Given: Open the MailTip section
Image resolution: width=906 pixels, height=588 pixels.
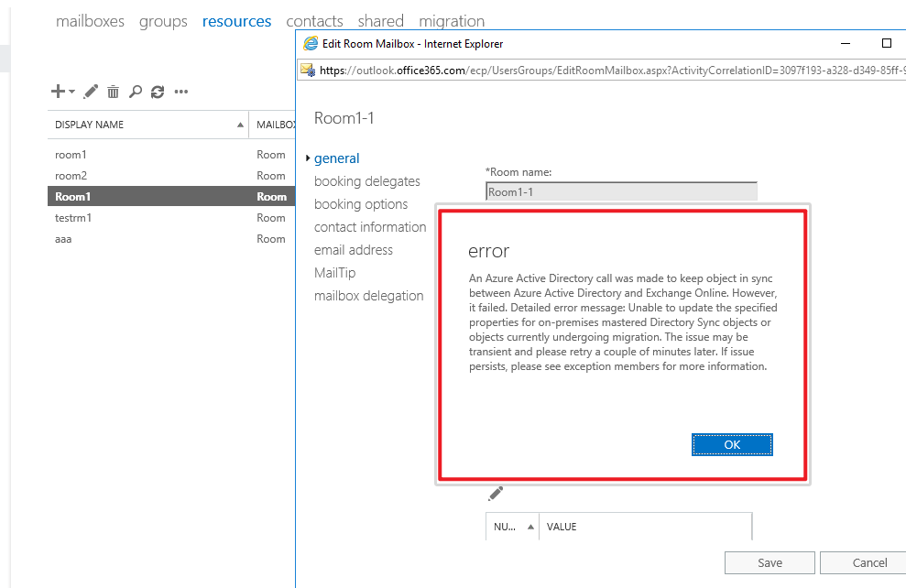Looking at the screenshot, I should [334, 273].
